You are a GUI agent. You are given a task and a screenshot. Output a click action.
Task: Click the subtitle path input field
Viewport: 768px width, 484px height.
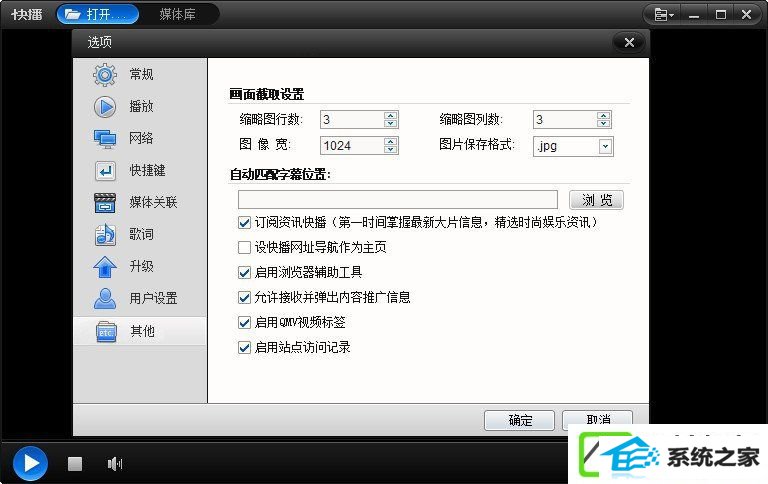tap(398, 200)
